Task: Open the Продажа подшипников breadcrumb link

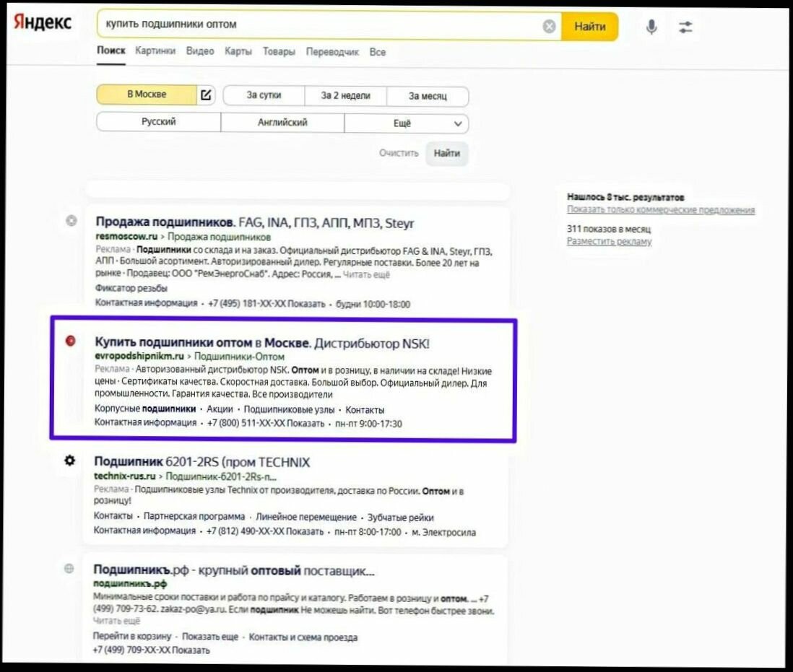Action: (x=219, y=237)
